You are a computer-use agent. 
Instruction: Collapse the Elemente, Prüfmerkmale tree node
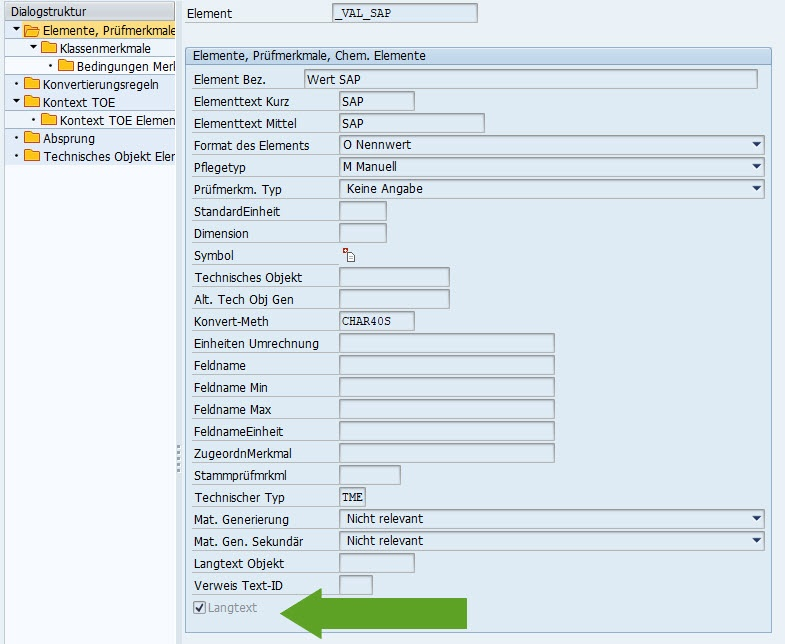point(17,31)
